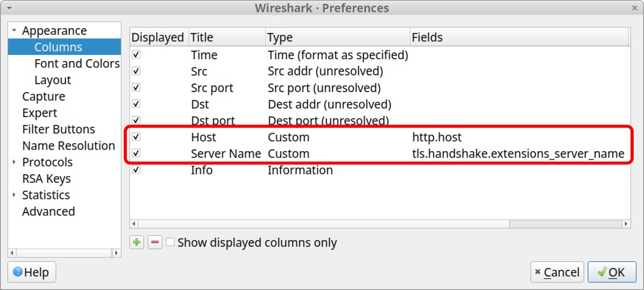
Task: Expand the Statistics tree node arrow
Action: [x=15, y=195]
